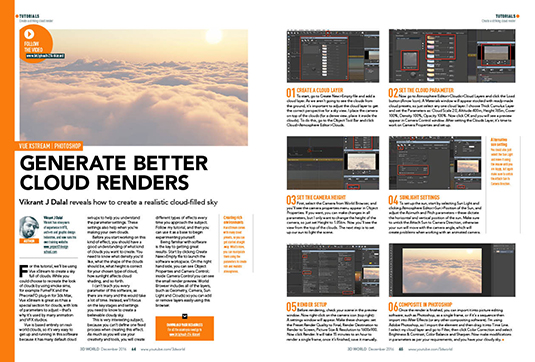Click the download arrow icon above orange box

coord(185,316)
